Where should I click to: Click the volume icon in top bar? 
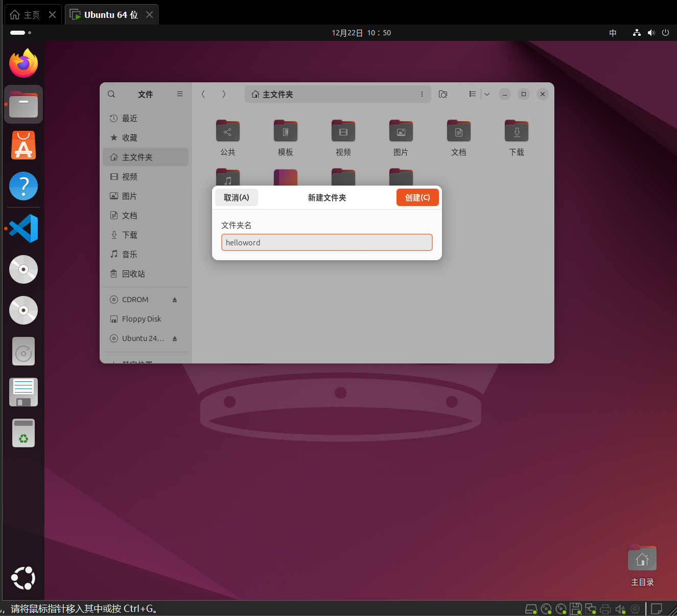point(651,33)
